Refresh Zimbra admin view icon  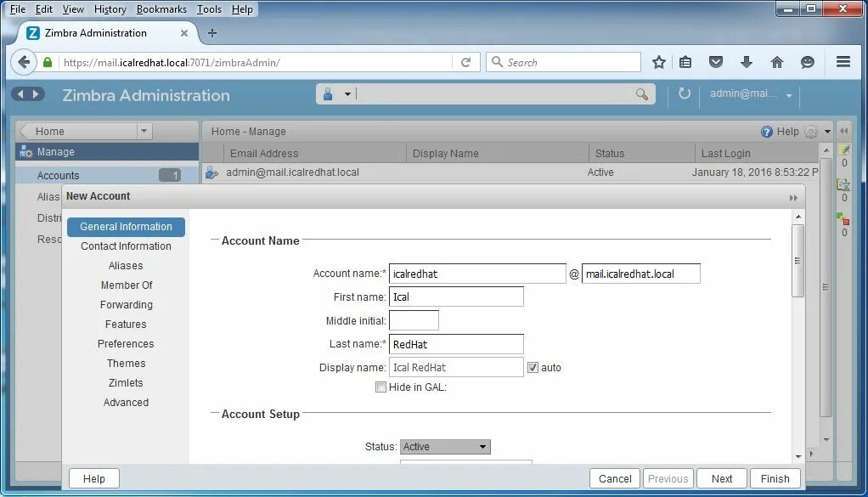tap(685, 93)
